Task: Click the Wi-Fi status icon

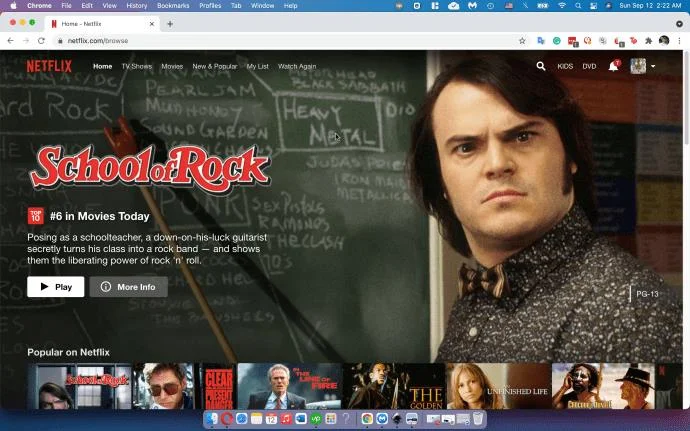Action: [x=562, y=6]
